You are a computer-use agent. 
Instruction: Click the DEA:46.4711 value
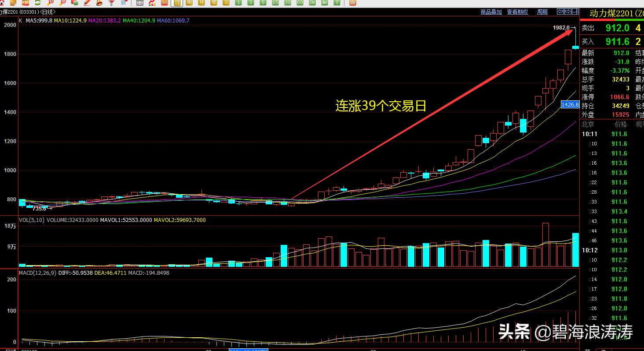coord(110,273)
